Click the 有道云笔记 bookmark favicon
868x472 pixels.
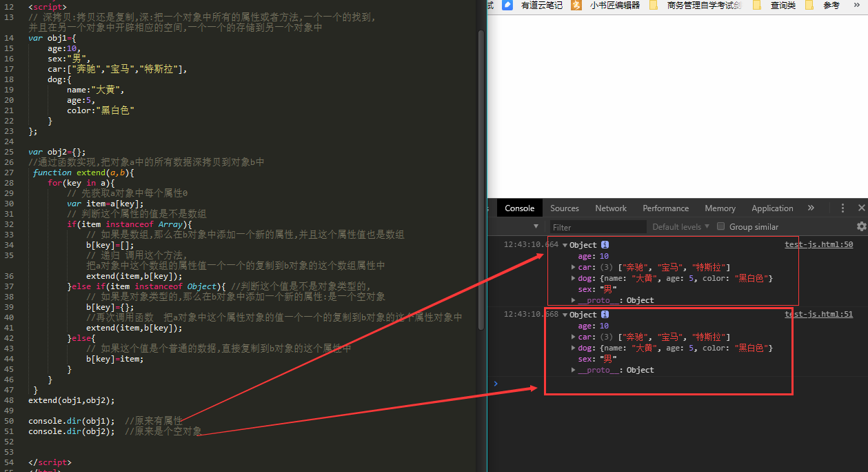[x=508, y=6]
